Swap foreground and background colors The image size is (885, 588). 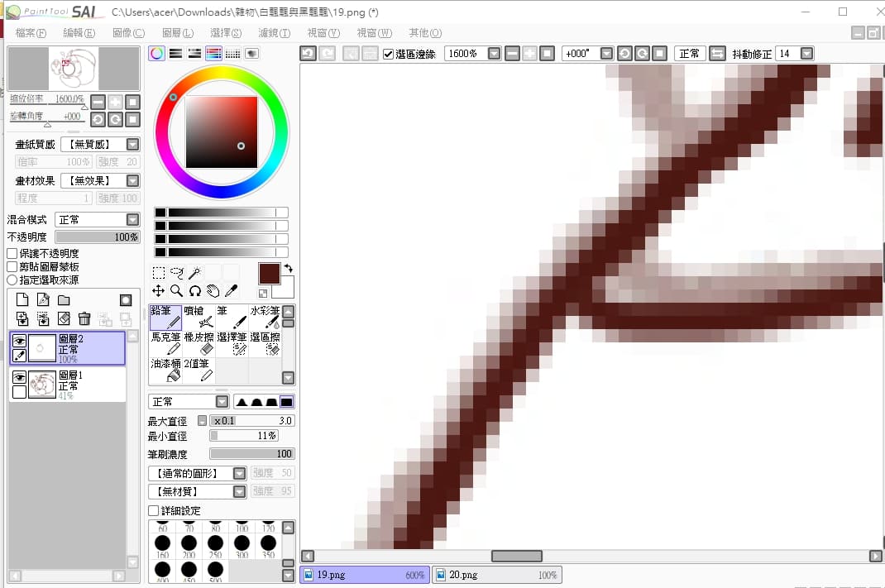click(289, 268)
